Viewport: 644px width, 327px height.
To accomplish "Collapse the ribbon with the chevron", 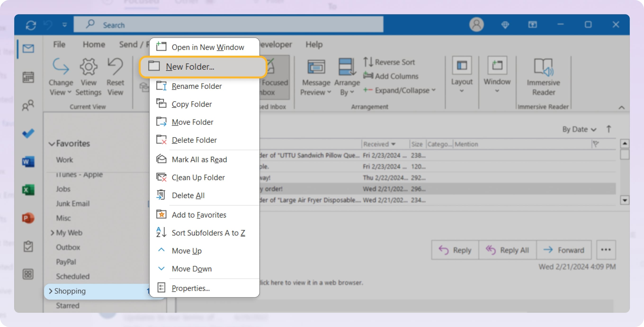I will (622, 108).
